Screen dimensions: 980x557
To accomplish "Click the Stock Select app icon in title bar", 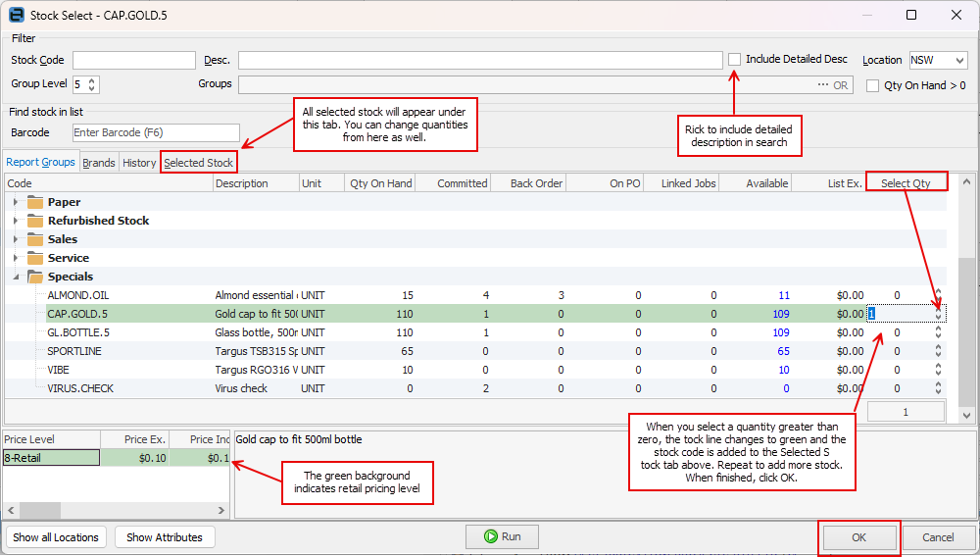I will [17, 15].
